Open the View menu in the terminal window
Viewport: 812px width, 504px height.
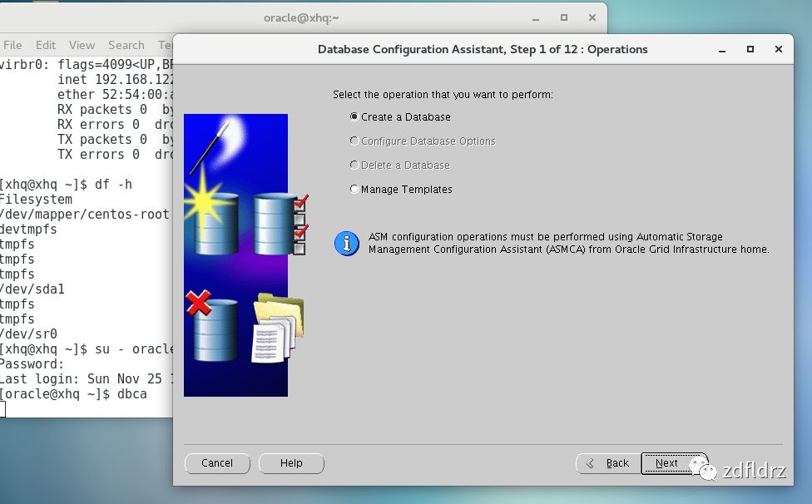82,45
